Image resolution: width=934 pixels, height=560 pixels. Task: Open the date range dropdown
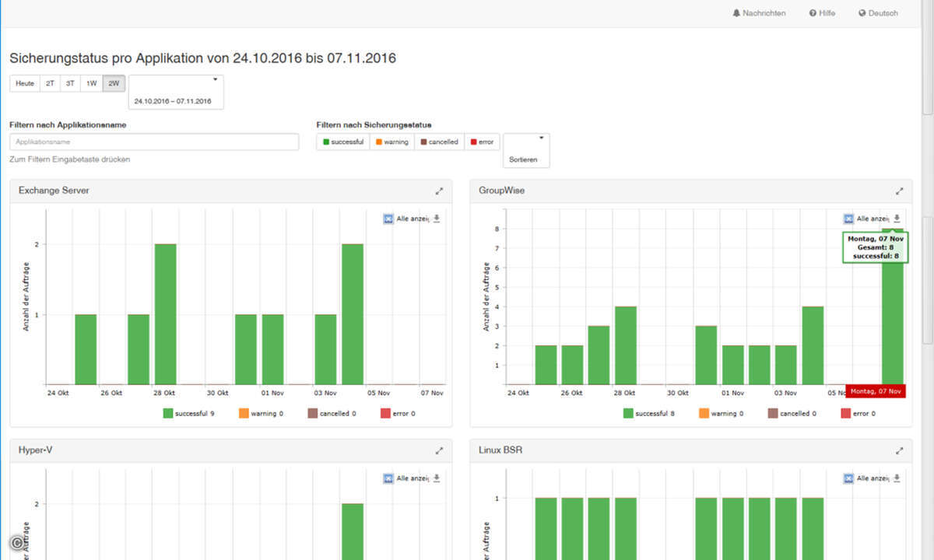click(176, 93)
